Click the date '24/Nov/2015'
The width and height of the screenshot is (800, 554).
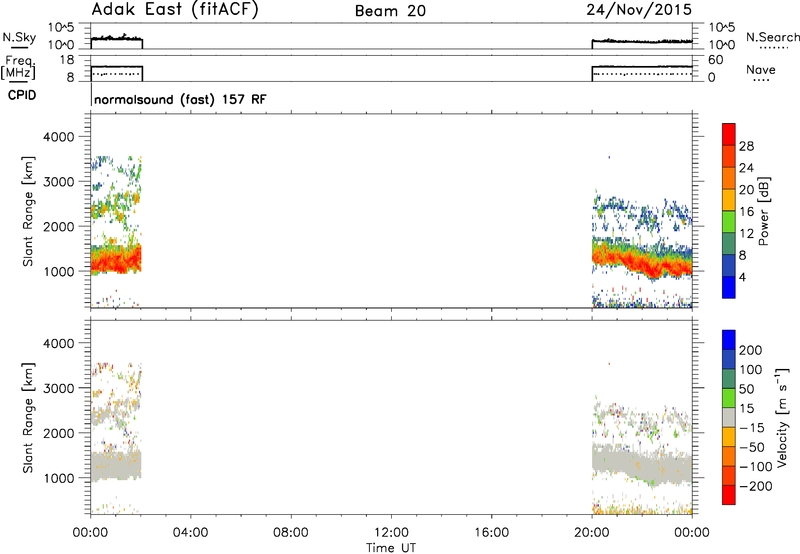click(639, 10)
